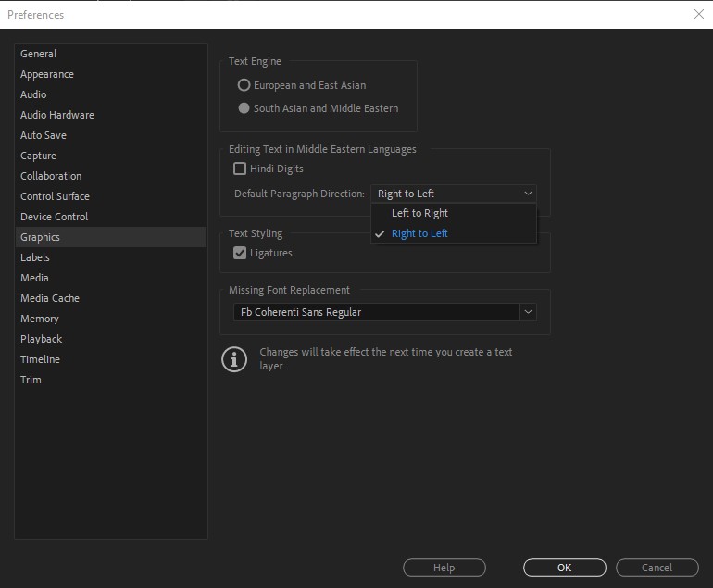The height and width of the screenshot is (588, 713).
Task: Select European and East Asian text engine
Action: [x=244, y=85]
